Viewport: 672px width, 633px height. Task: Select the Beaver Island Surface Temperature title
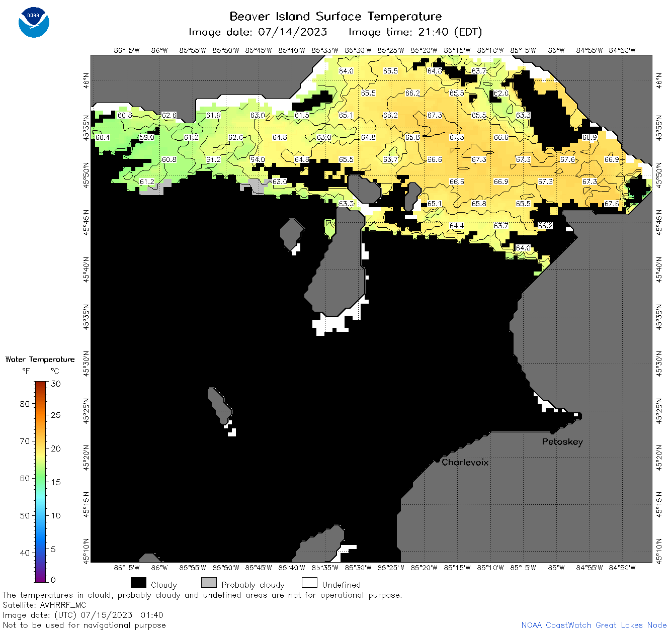335,16
